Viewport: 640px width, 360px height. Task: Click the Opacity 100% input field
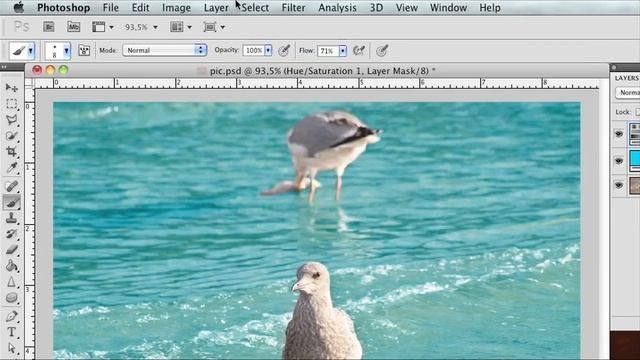253,50
